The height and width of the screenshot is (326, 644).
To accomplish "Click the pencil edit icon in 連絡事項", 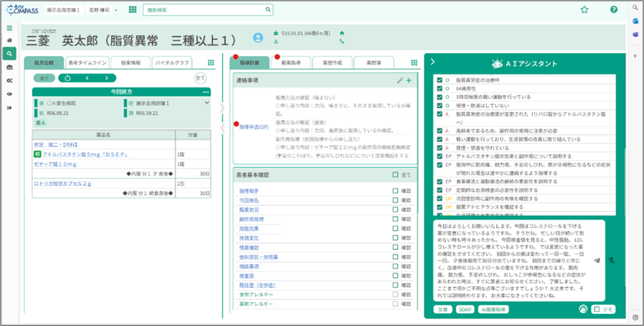I will pos(399,80).
